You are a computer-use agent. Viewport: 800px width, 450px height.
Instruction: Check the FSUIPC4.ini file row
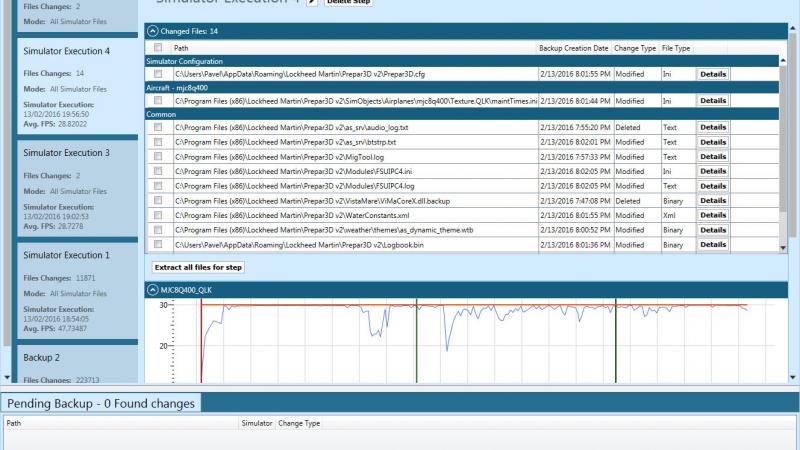[x=158, y=171]
